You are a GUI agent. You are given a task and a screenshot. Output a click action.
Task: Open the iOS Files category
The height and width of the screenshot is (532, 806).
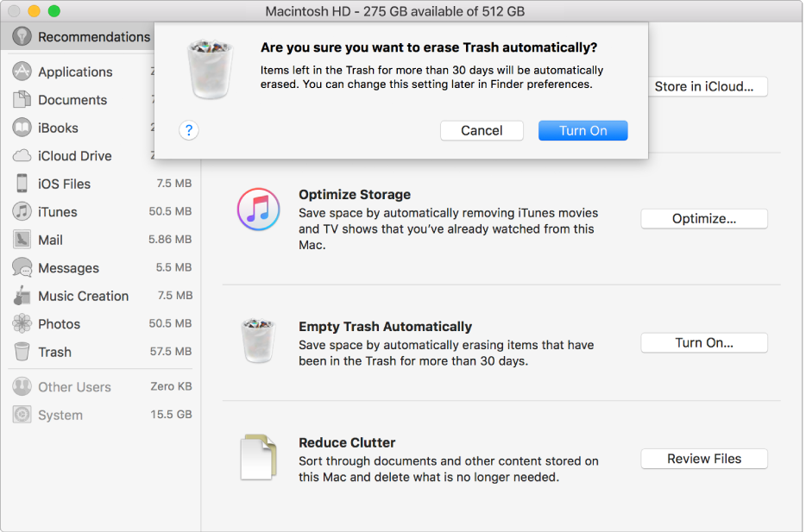pos(64,185)
